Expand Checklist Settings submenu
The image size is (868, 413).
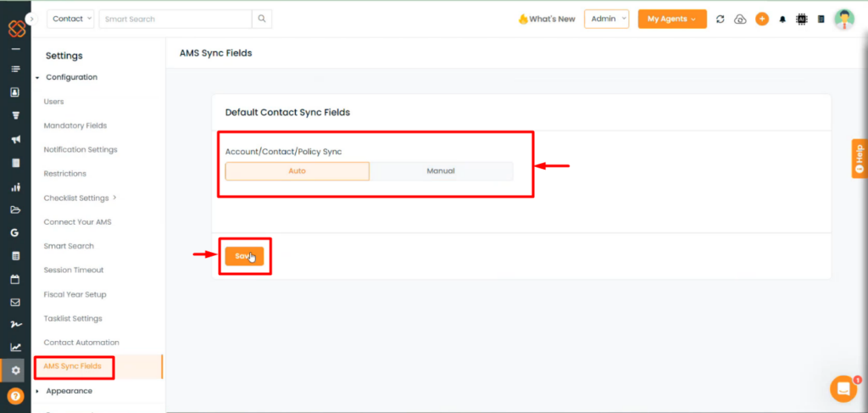click(x=81, y=198)
